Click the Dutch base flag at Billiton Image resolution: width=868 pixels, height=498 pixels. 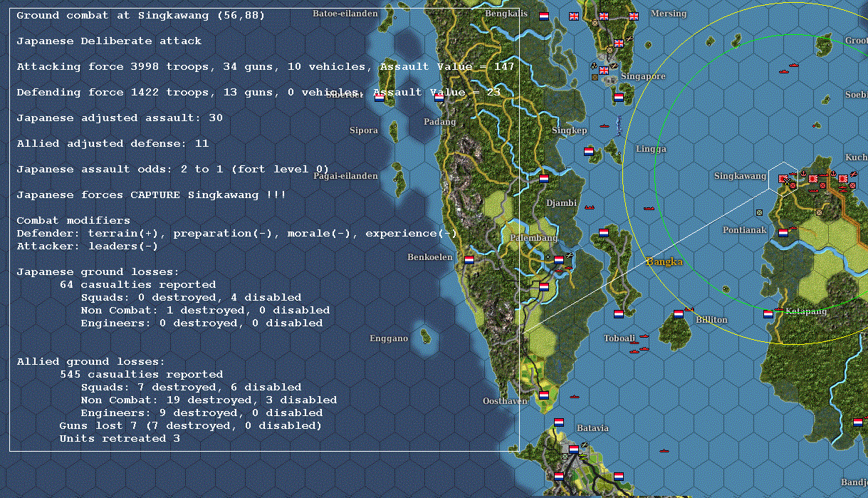coord(679,314)
